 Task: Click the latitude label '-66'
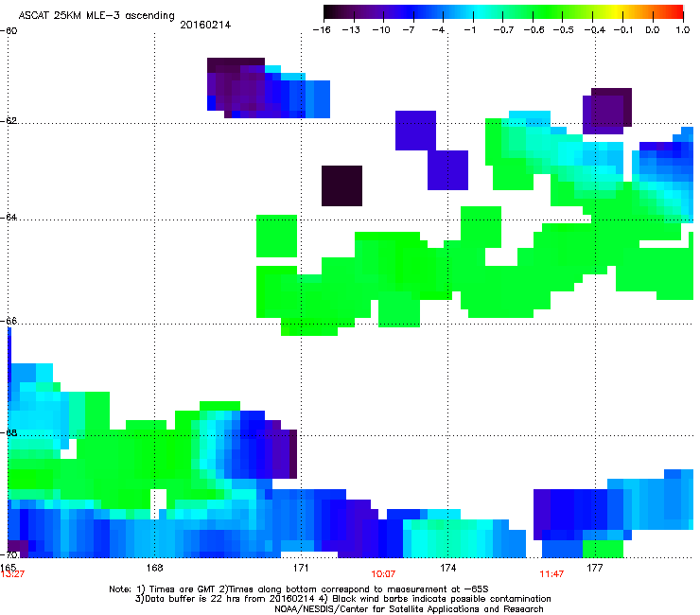[9, 321]
